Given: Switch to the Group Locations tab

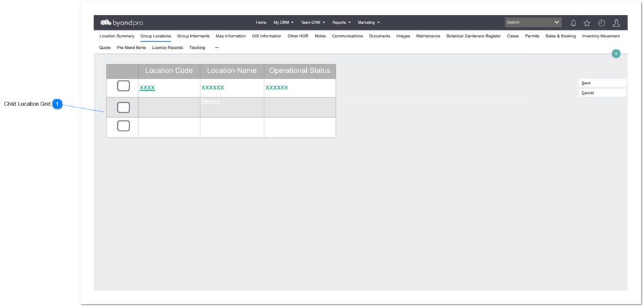Looking at the screenshot, I should (155, 36).
